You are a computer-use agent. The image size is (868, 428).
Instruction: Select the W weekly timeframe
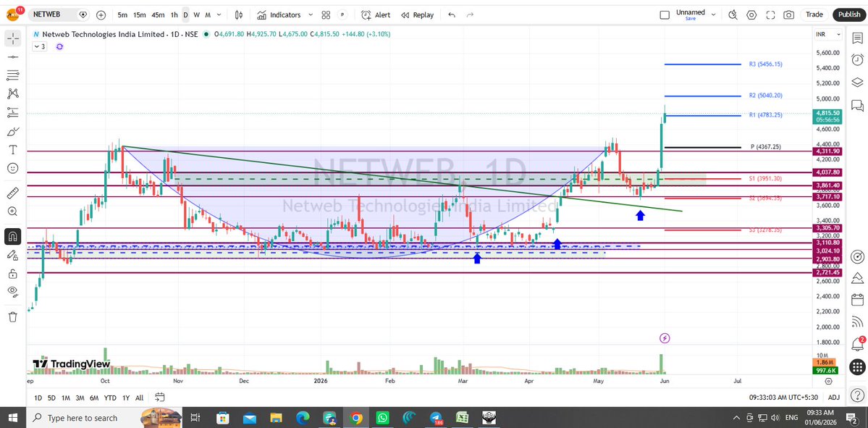click(196, 15)
